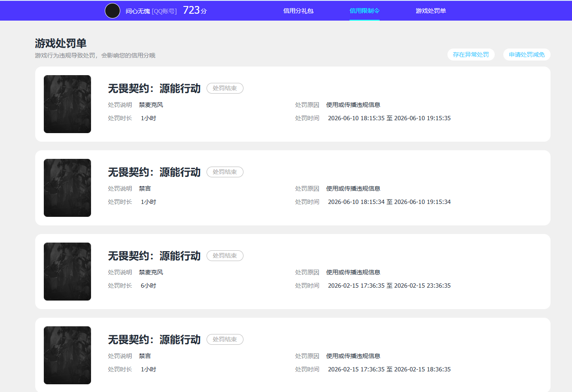Click the 6小时 penalty duration value
The width and height of the screenshot is (572, 392).
coord(149,286)
